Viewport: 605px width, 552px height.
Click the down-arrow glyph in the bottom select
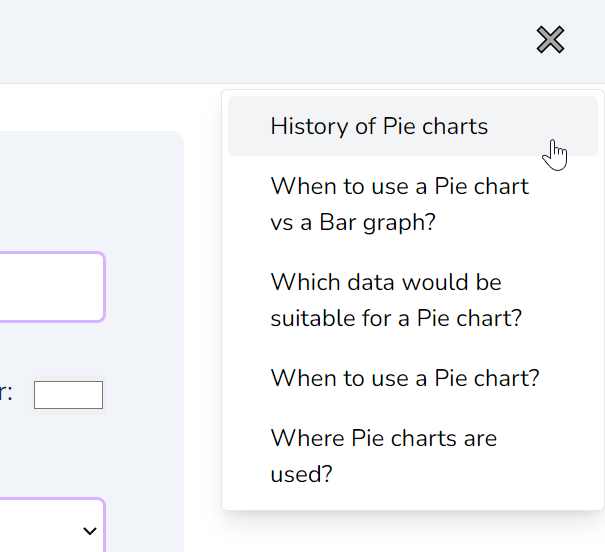[x=90, y=531]
